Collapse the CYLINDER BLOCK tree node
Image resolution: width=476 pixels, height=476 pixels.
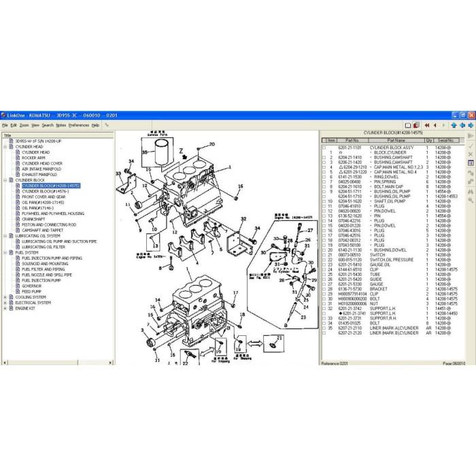click(5, 180)
